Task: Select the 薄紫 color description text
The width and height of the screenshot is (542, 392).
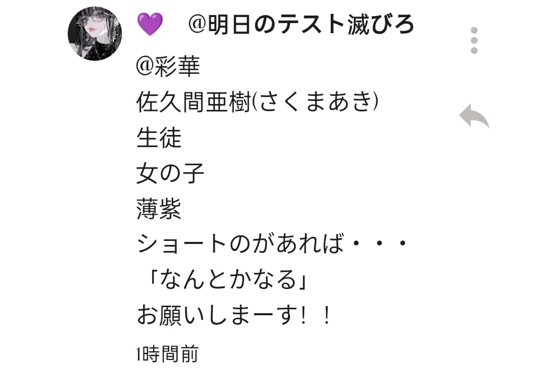Action: (x=159, y=209)
